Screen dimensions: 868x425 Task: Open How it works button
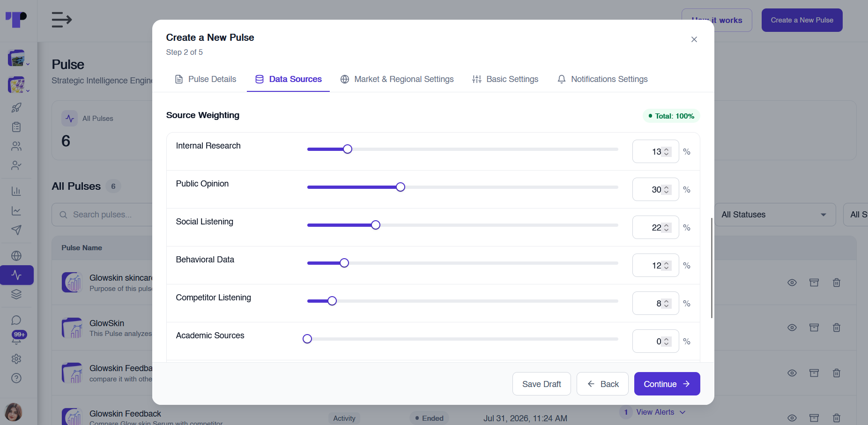coord(717,20)
